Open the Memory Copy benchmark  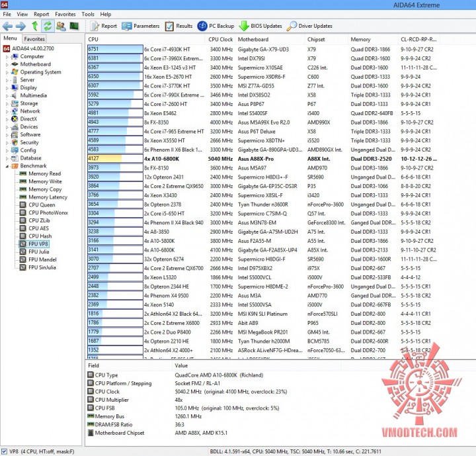coord(45,189)
